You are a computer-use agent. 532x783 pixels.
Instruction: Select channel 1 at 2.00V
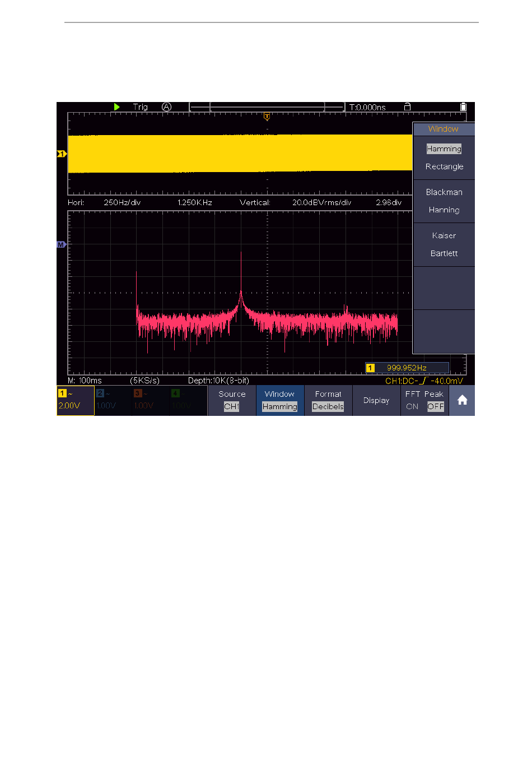pyautogui.click(x=76, y=400)
